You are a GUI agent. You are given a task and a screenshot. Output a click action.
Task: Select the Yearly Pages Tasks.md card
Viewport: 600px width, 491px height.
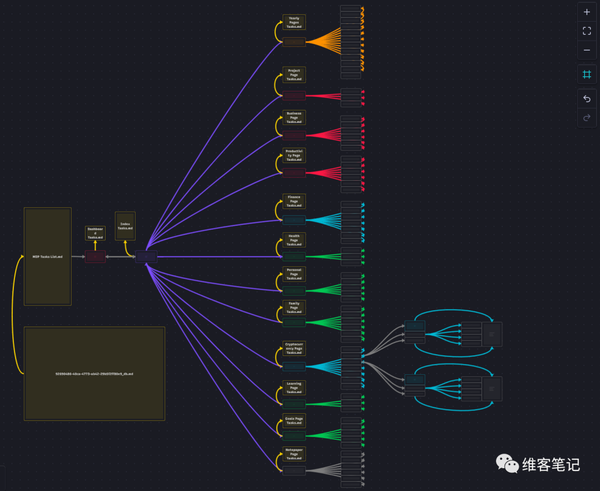coord(294,22)
